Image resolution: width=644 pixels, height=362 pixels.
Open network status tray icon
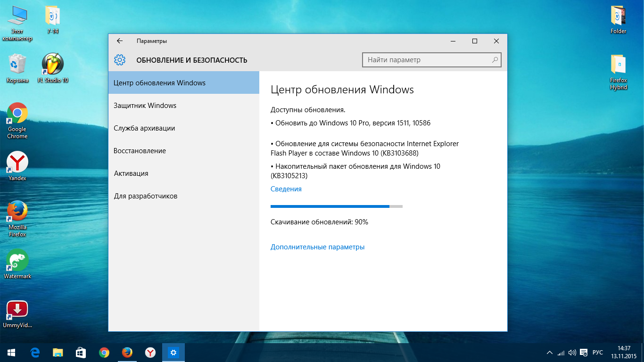point(561,353)
